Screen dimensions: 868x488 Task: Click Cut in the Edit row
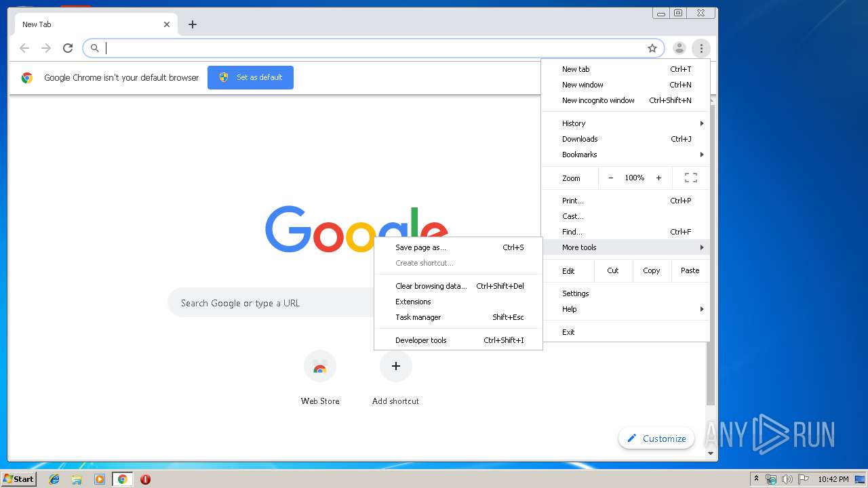click(x=613, y=270)
